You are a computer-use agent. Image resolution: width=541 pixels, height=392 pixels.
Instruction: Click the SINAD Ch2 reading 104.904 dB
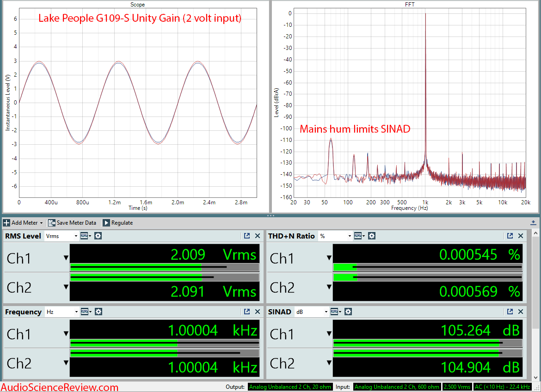pos(480,367)
